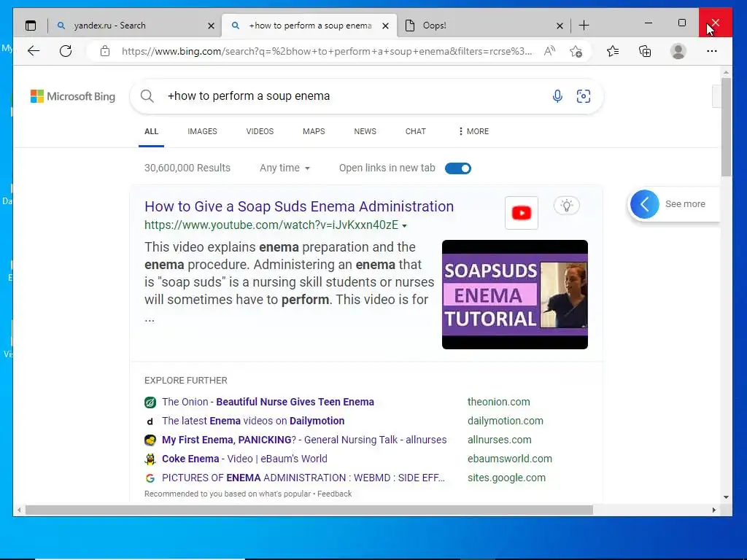Open the tab actions menu icon
The image size is (747, 560).
click(31, 26)
